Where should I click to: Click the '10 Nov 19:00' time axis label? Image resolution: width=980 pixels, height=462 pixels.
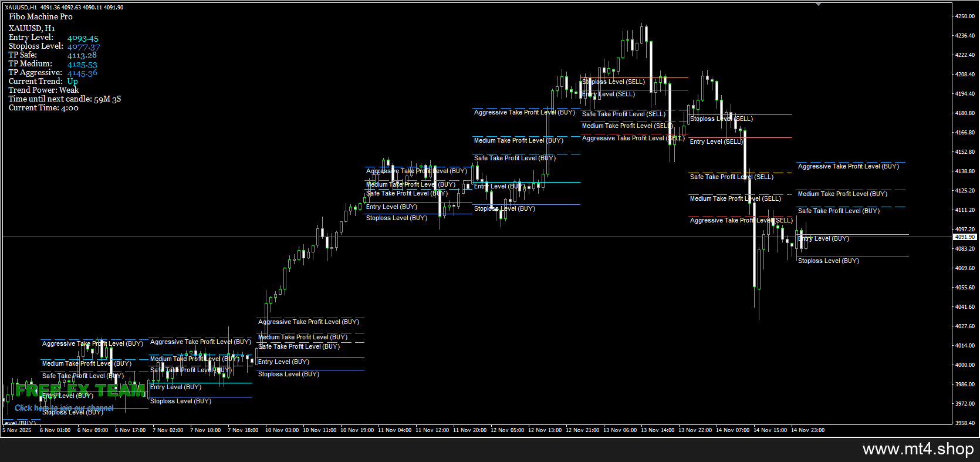pyautogui.click(x=357, y=430)
